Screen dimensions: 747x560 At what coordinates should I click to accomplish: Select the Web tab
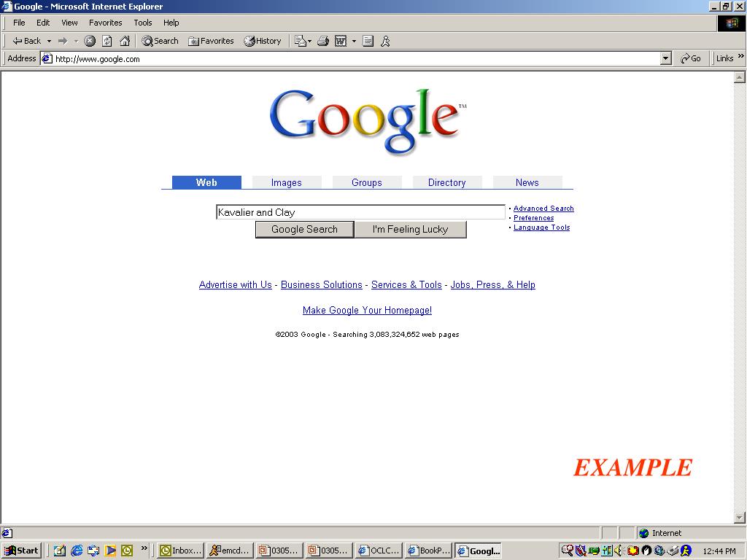[206, 182]
